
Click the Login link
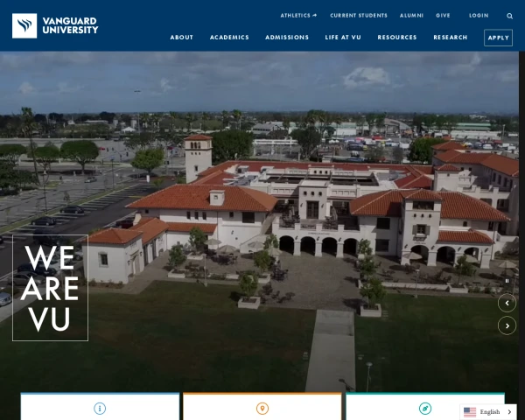[x=479, y=16]
